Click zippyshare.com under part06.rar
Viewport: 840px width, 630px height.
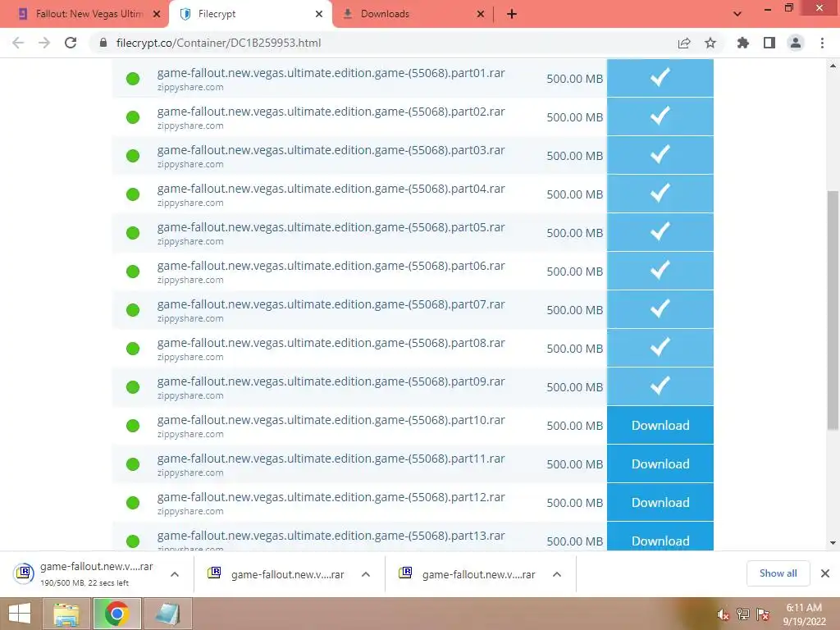[x=190, y=281]
